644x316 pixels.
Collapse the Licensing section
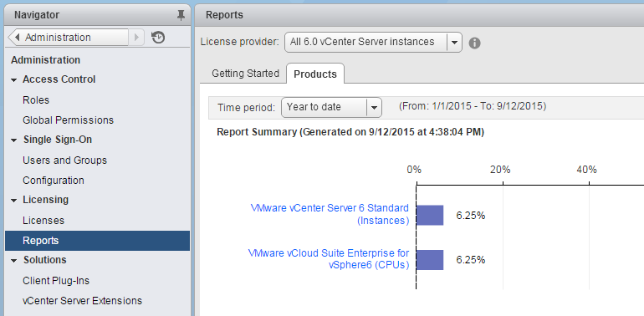coord(14,201)
